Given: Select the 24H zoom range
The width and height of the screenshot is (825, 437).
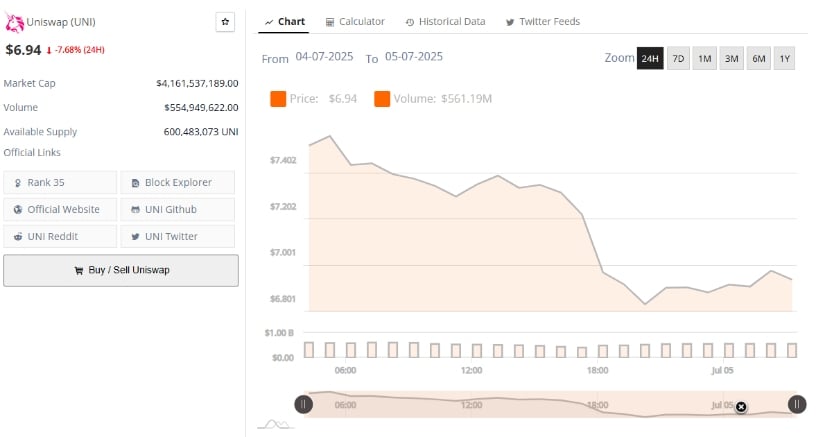Looking at the screenshot, I should pyautogui.click(x=650, y=58).
